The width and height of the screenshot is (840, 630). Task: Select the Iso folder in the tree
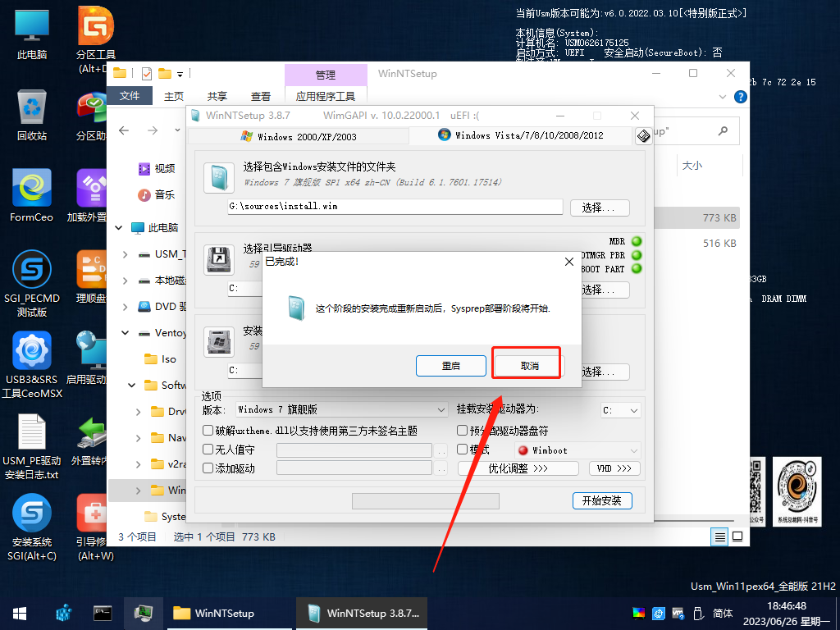point(160,359)
